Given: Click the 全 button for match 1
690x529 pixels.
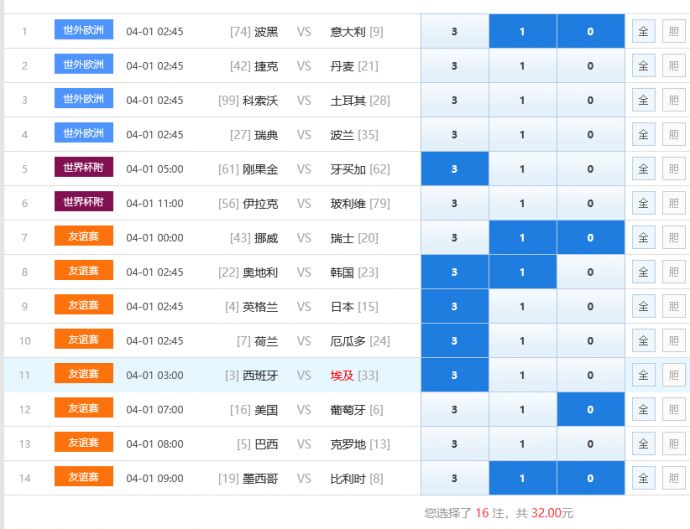Looking at the screenshot, I should pos(643,32).
